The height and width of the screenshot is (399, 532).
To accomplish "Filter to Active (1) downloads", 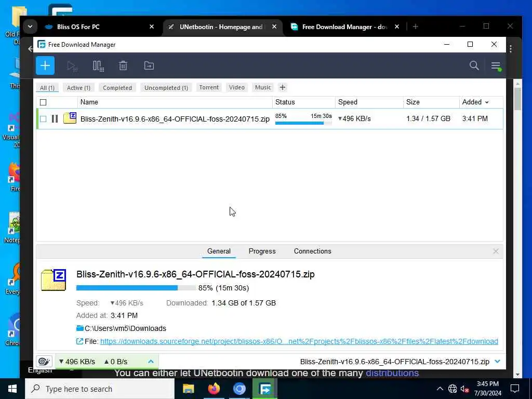I will click(79, 87).
